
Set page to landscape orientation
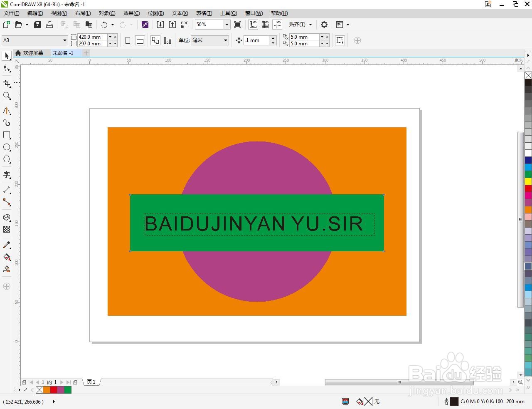pos(140,40)
